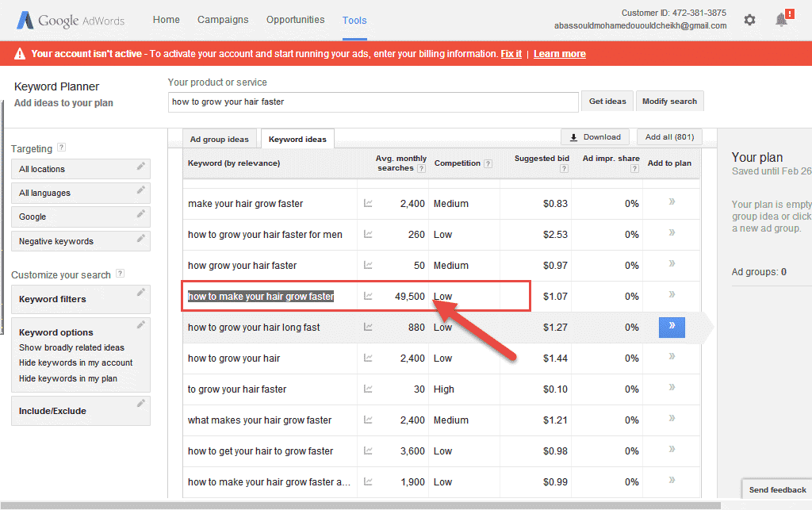Open Tools menu
This screenshot has height=510, width=812.
coord(354,20)
